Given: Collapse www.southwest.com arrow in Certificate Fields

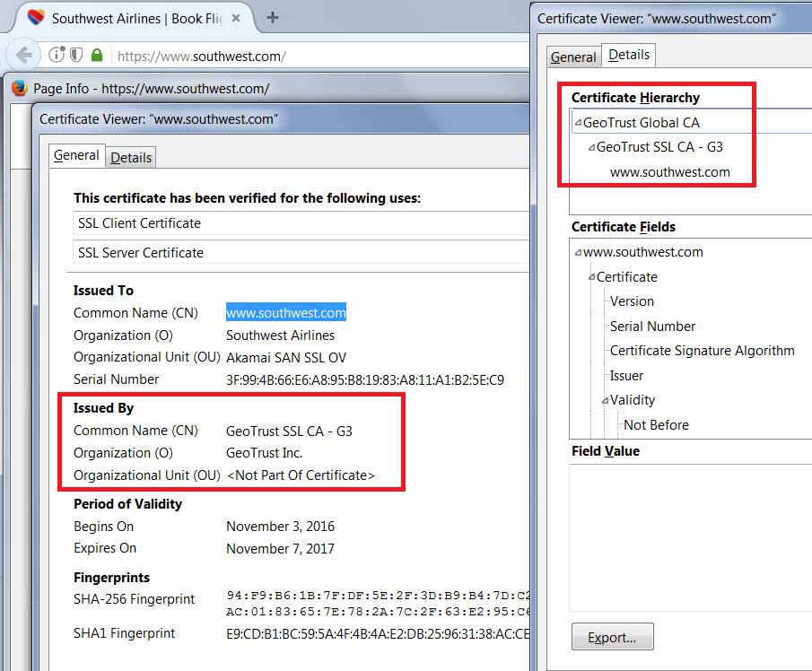Looking at the screenshot, I should coord(578,253).
